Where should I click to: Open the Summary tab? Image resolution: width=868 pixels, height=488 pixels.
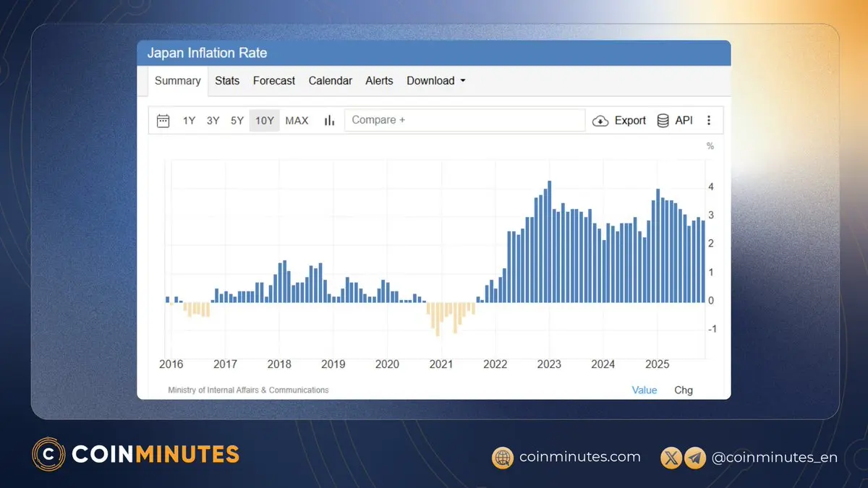click(x=178, y=81)
